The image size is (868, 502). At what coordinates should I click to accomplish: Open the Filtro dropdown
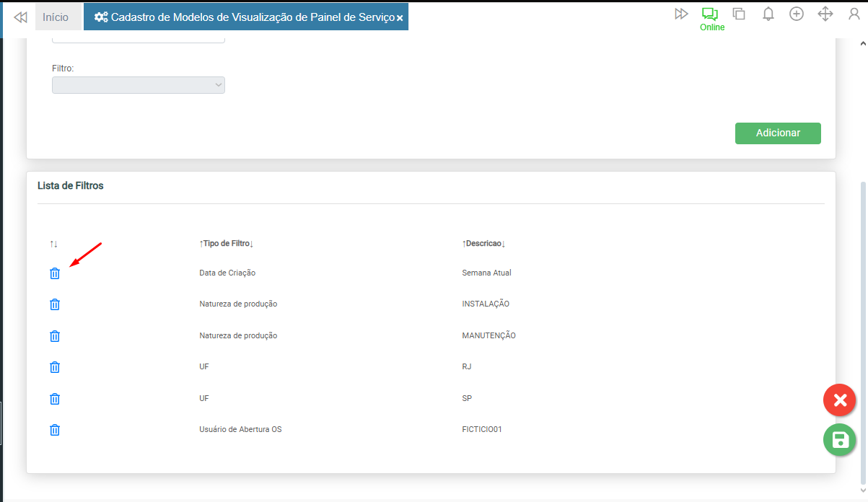pyautogui.click(x=139, y=85)
